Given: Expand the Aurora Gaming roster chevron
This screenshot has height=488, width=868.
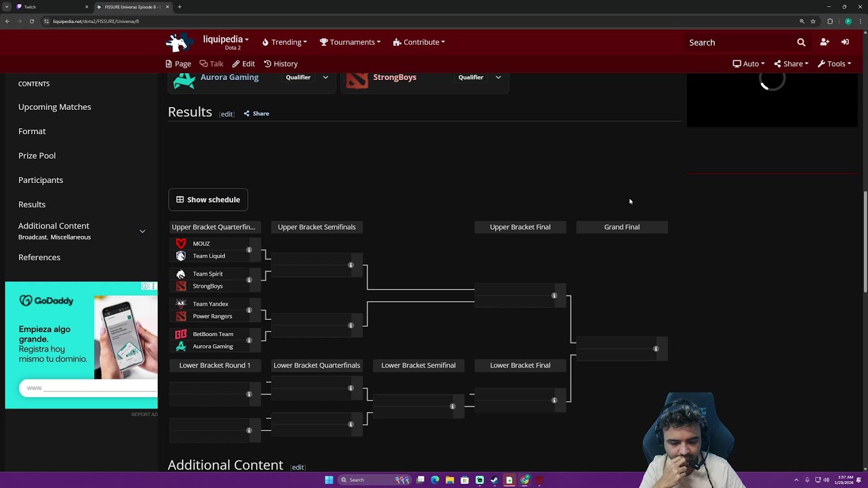Looking at the screenshot, I should (325, 77).
